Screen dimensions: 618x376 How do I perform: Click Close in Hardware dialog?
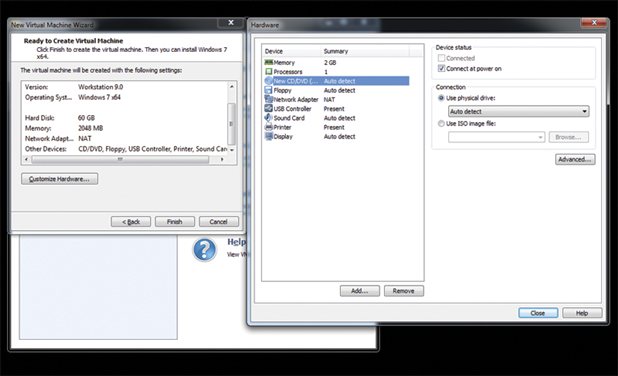point(538,313)
